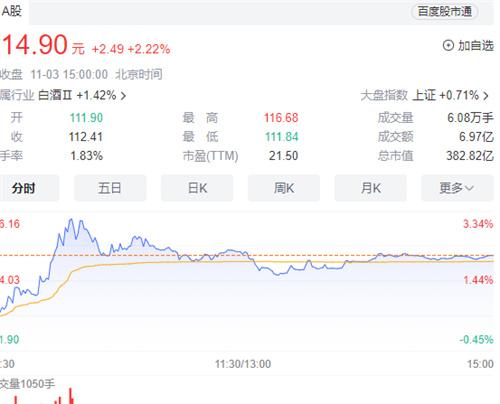This screenshot has height=404, width=500.
Task: Select the A股 tab
Action: click(x=11, y=11)
